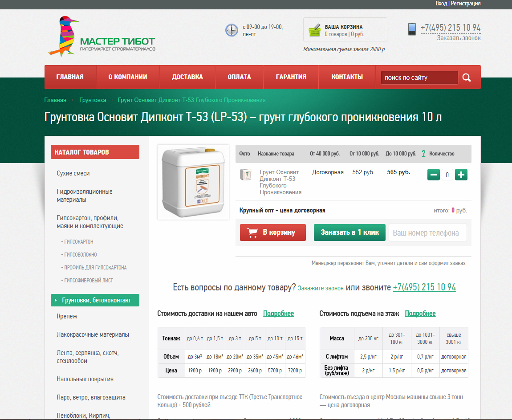Click the 7200 р delivery price cell

(x=295, y=371)
